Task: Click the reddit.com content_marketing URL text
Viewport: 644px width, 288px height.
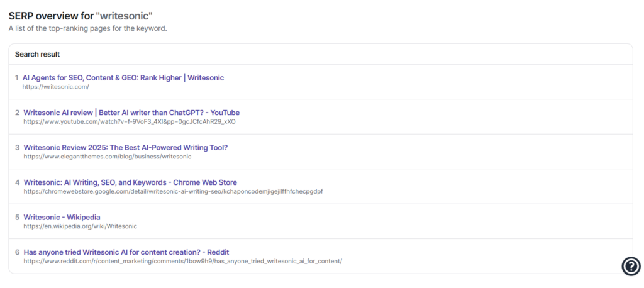Action: 183,262
